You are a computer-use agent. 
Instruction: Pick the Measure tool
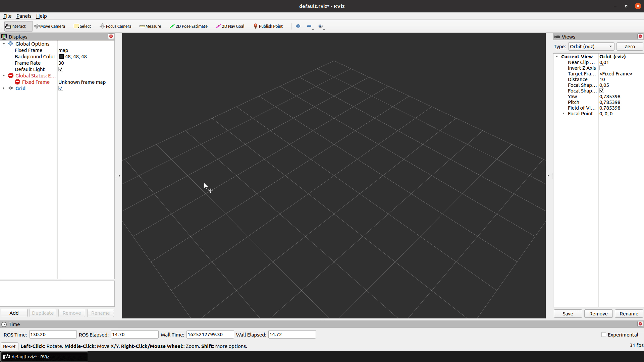coord(150,26)
